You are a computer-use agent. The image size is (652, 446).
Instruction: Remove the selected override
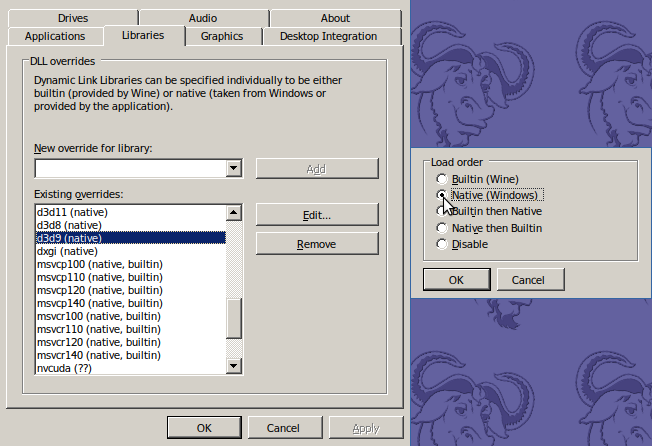coord(316,244)
